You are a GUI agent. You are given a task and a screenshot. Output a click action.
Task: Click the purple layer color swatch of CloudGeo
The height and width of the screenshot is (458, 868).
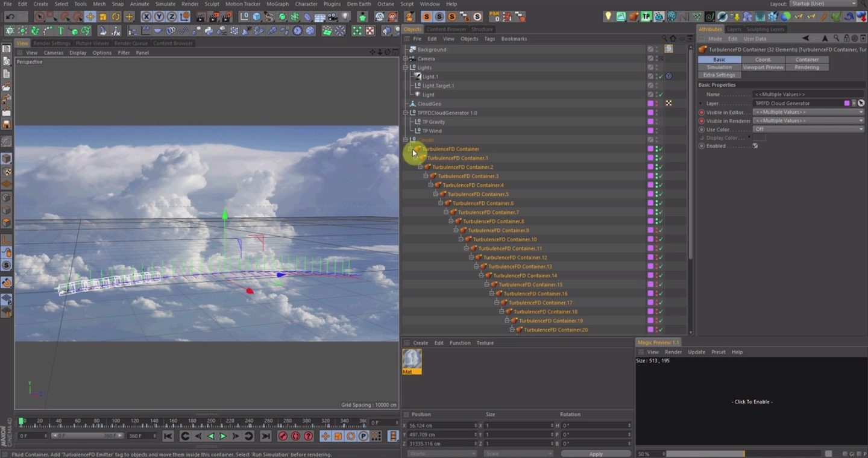click(x=650, y=104)
